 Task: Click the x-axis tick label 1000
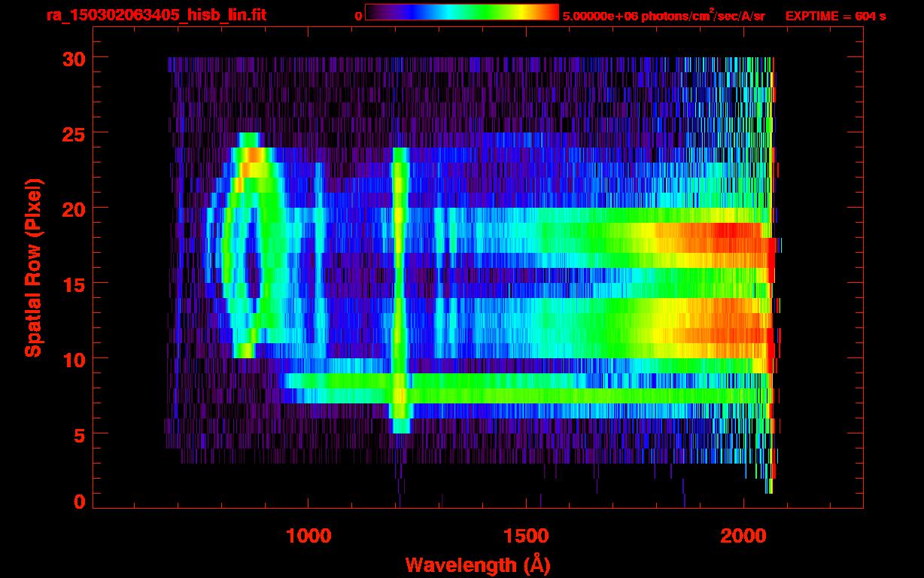click(x=309, y=535)
